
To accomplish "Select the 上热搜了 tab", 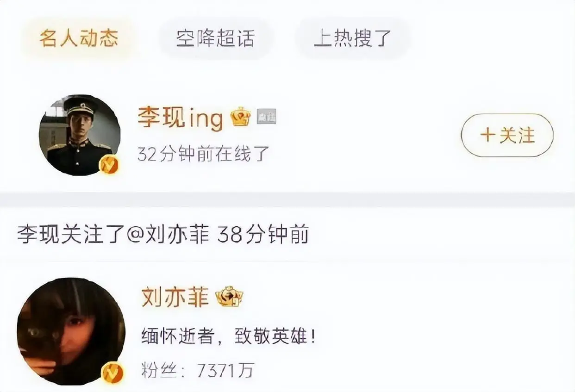I will (353, 38).
